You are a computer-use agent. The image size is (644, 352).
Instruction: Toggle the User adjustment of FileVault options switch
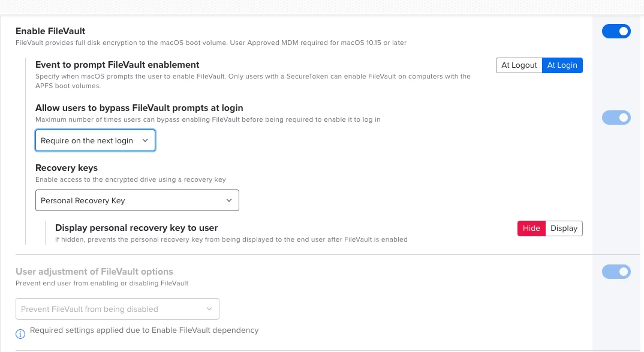click(616, 272)
